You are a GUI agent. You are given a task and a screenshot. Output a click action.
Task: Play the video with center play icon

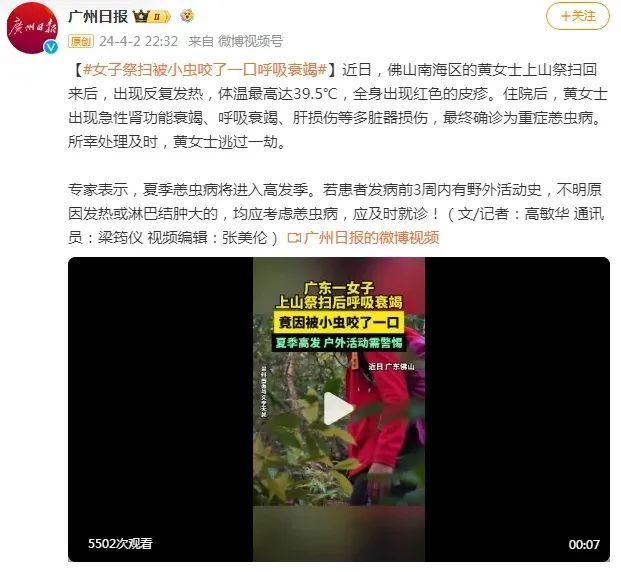click(x=337, y=409)
